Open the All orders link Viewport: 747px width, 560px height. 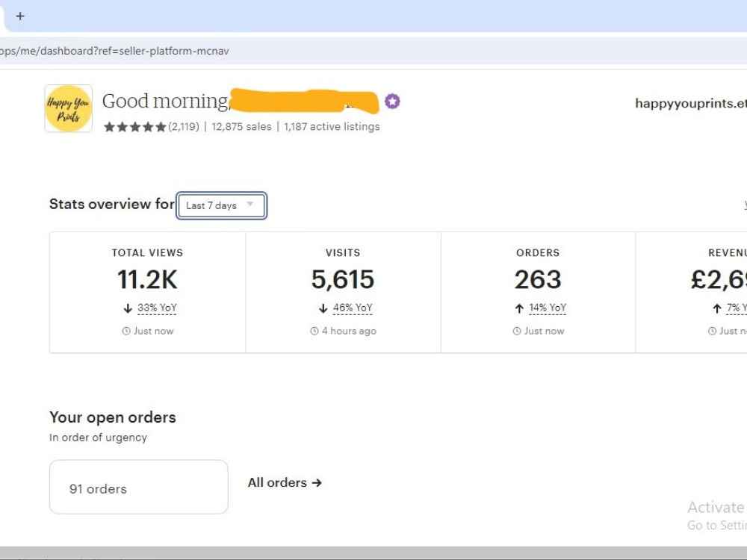[285, 483]
